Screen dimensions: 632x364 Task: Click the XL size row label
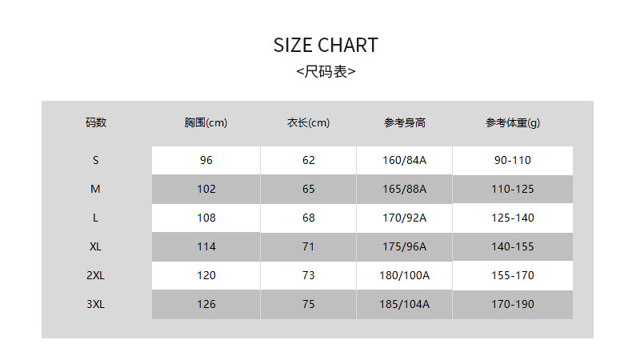(x=96, y=246)
